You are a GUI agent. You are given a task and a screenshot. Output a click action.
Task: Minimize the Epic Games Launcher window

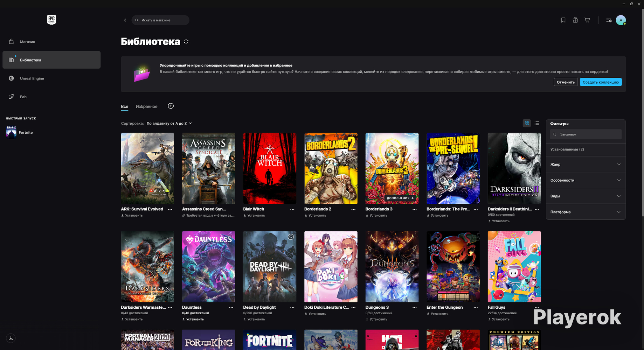point(624,3)
